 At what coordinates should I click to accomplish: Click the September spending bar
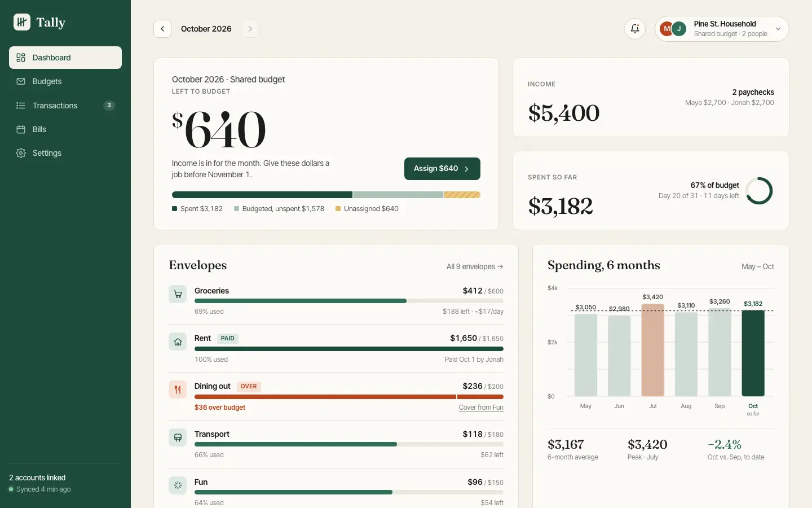(720, 352)
